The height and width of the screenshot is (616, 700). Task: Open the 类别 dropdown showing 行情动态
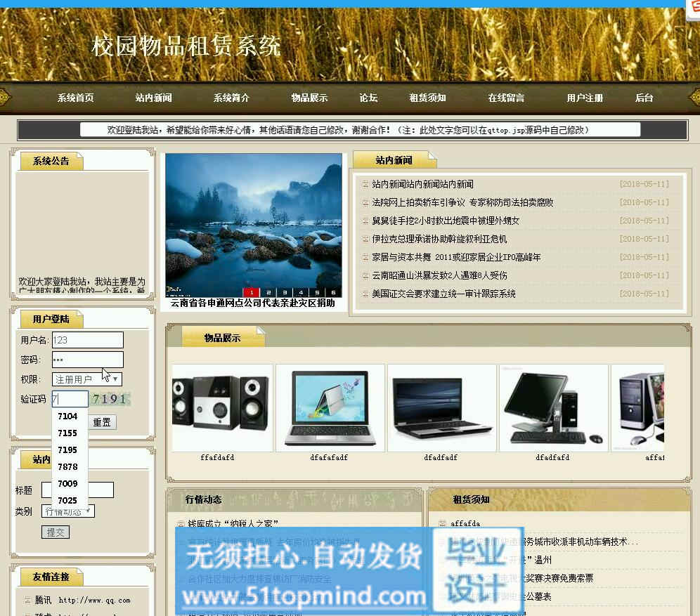pyautogui.click(x=68, y=511)
